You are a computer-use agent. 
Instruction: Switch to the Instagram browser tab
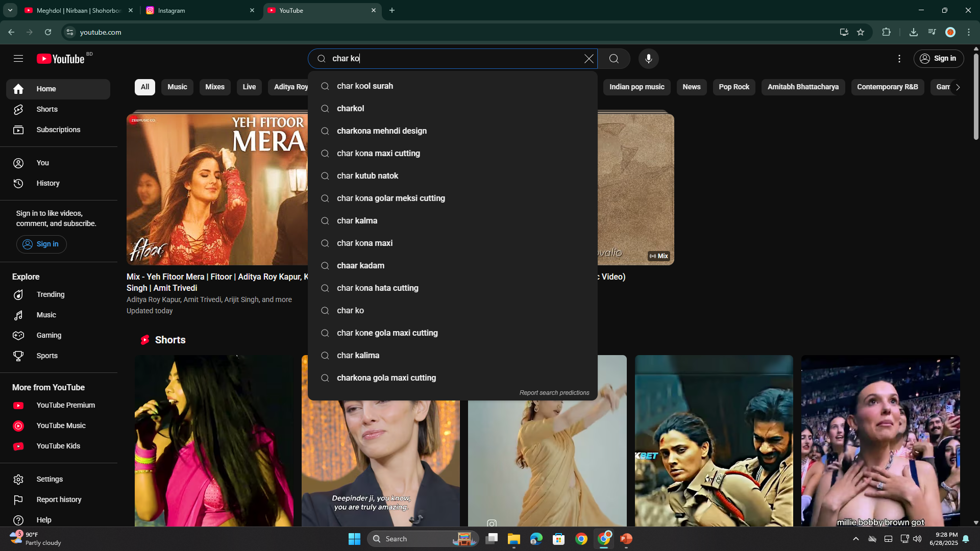pyautogui.click(x=200, y=10)
